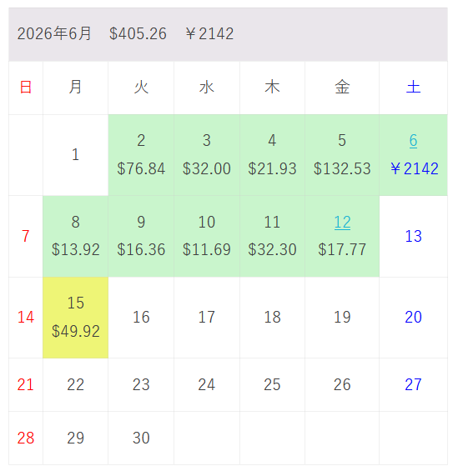The width and height of the screenshot is (458, 476).
Task: Select red Sunday date 14
Action: (x=26, y=318)
